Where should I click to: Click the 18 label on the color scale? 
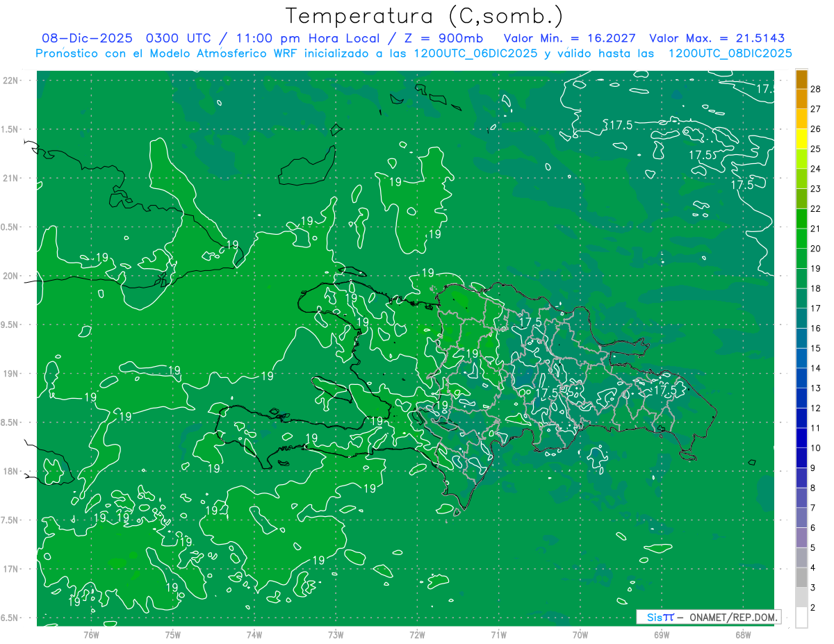pos(816,288)
